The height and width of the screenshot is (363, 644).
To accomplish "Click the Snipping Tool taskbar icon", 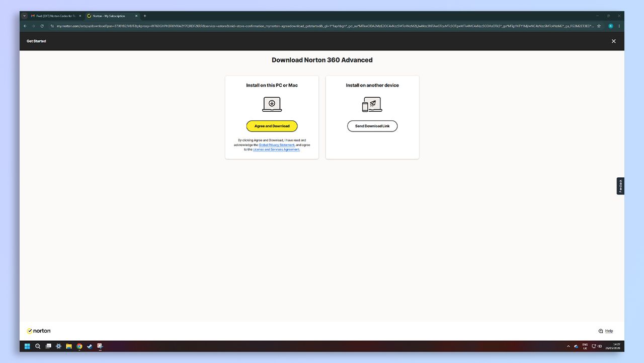I will [100, 346].
